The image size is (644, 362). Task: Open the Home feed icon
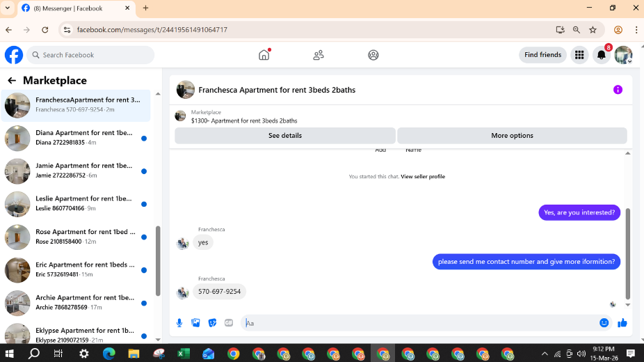click(264, 55)
